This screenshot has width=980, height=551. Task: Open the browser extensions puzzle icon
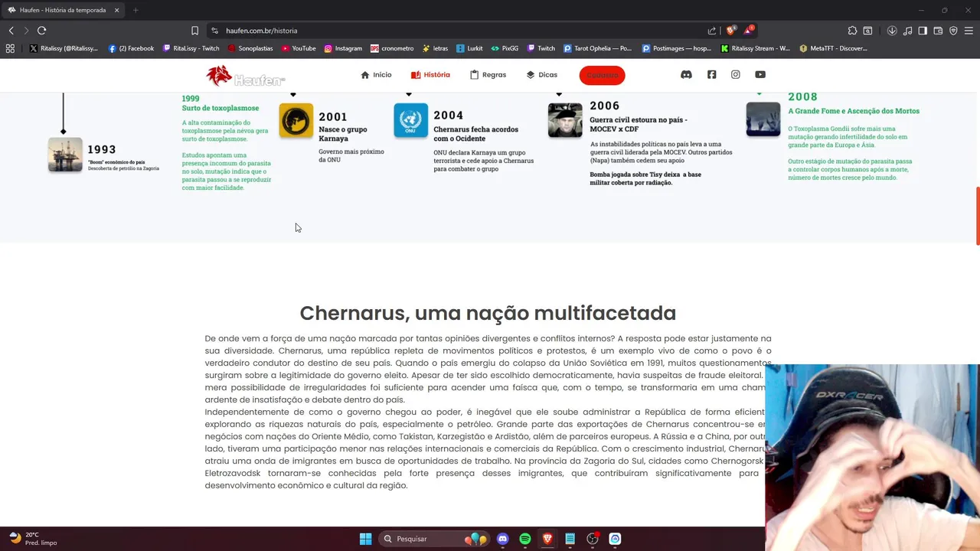[852, 31]
